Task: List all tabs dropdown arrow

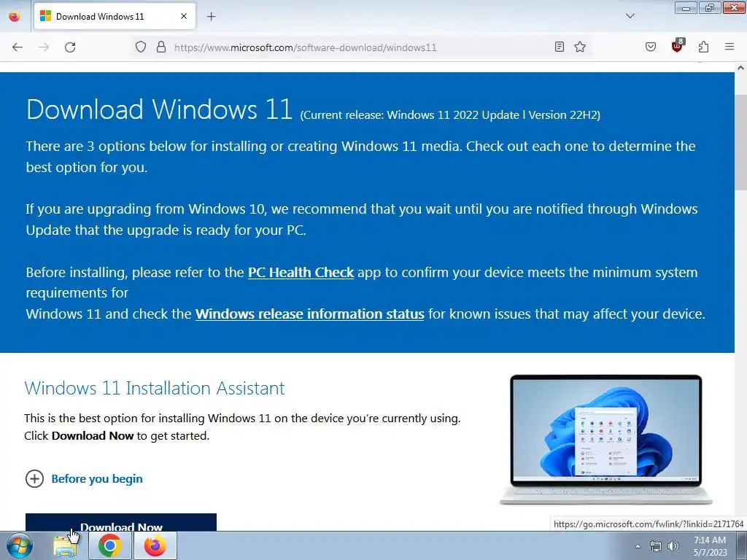Action: (630, 16)
